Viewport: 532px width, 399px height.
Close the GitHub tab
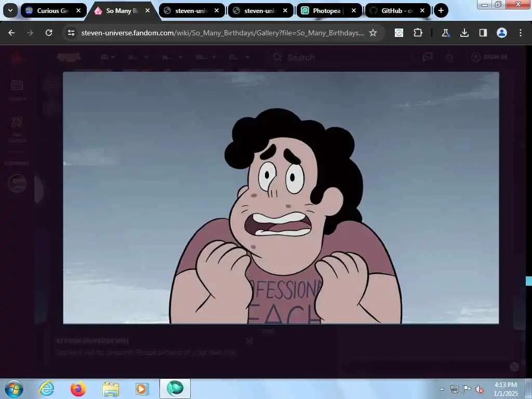point(422,10)
